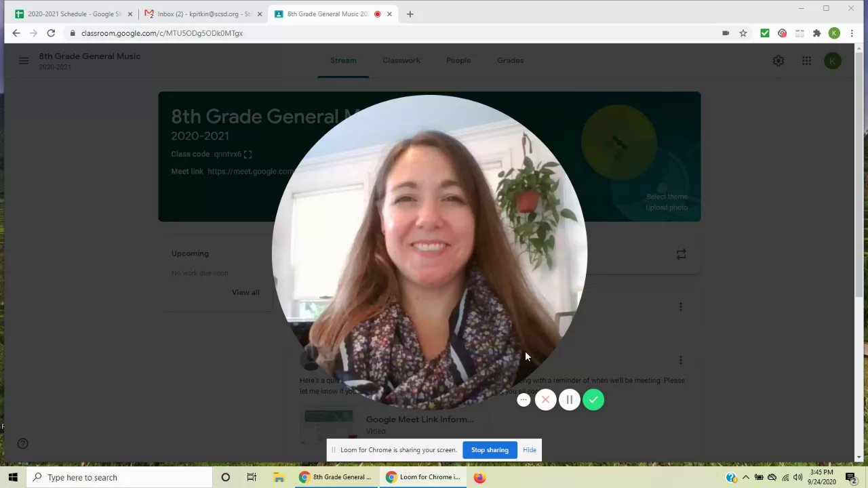Open the Google account avatar in Classroom header
This screenshot has width=868, height=488.
pos(833,61)
